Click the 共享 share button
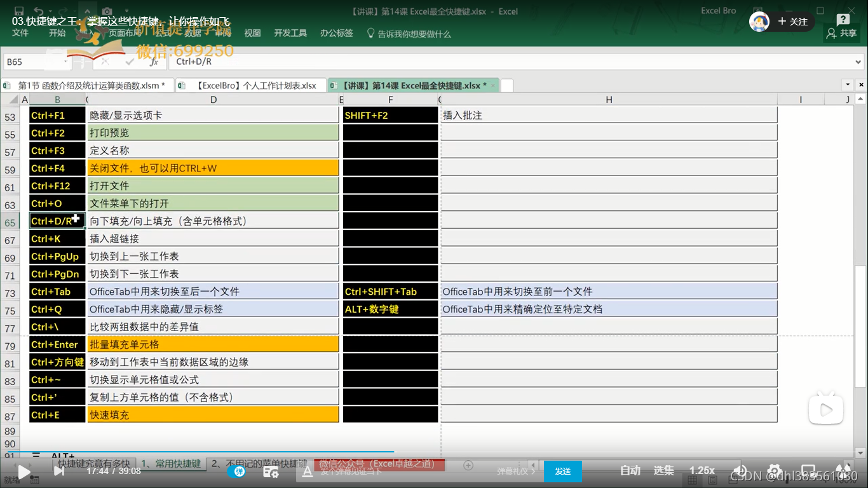The width and height of the screenshot is (868, 488). 842,33
